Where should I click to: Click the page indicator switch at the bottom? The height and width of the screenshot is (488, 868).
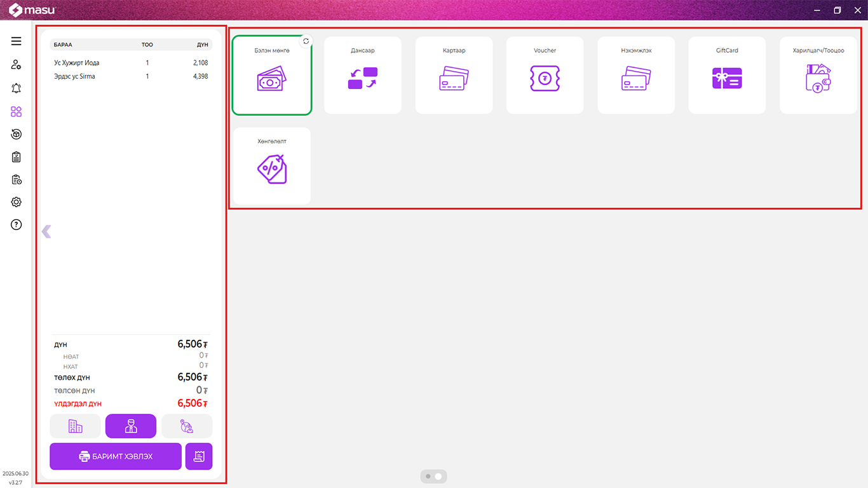pyautogui.click(x=433, y=476)
